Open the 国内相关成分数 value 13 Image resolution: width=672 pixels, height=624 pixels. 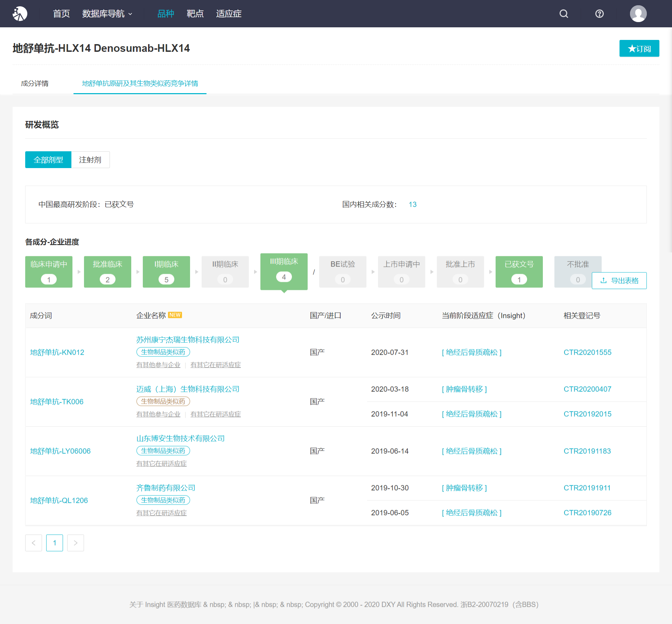[x=413, y=204]
